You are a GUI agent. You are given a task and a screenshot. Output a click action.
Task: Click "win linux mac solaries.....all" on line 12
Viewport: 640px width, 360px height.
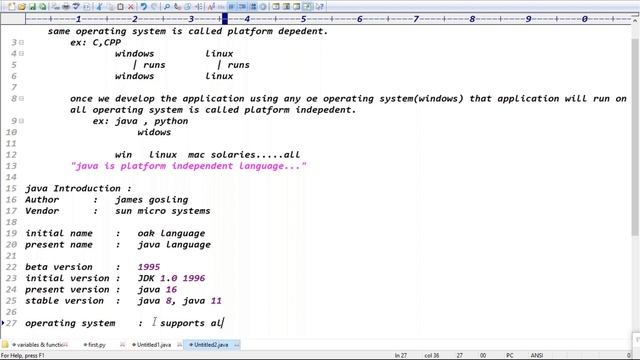point(207,155)
